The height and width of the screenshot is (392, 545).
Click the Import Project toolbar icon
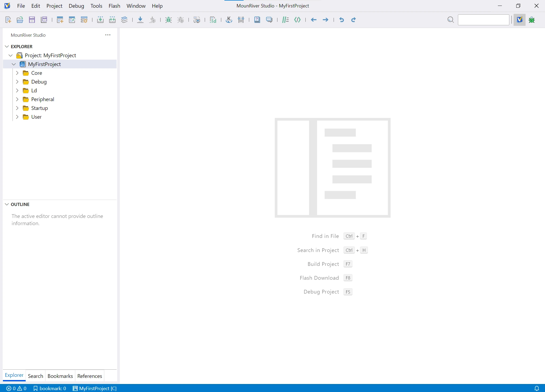click(72, 20)
